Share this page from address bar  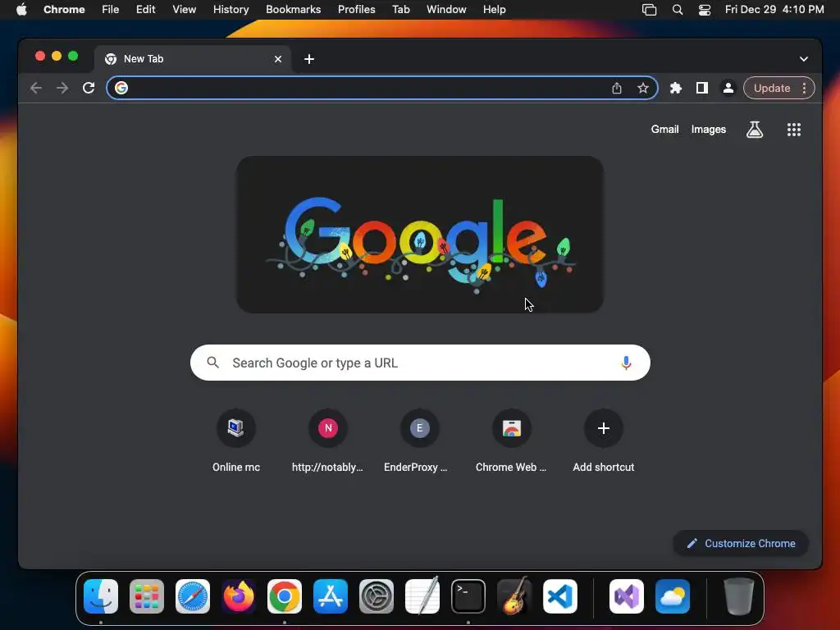pyautogui.click(x=617, y=88)
